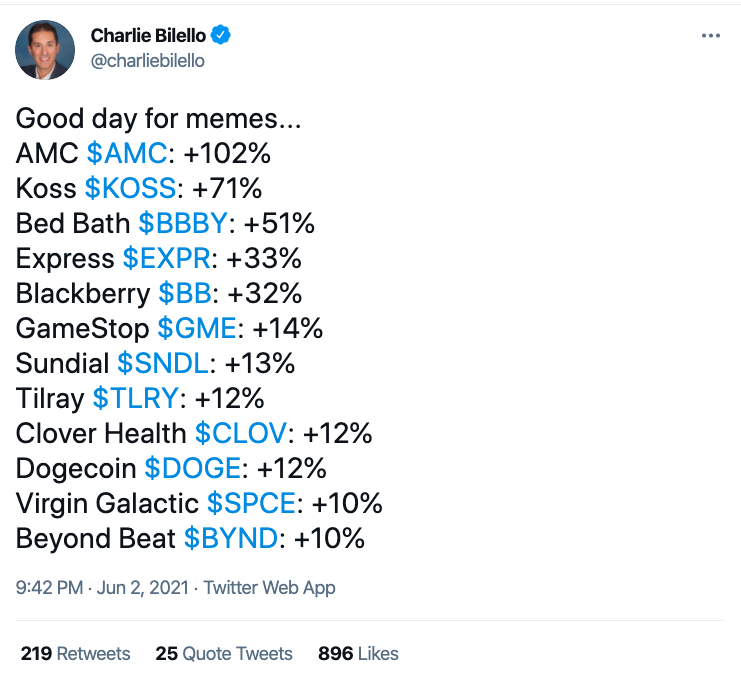Click the blue verified badge icon
This screenshot has width=741, height=681.
point(221,36)
